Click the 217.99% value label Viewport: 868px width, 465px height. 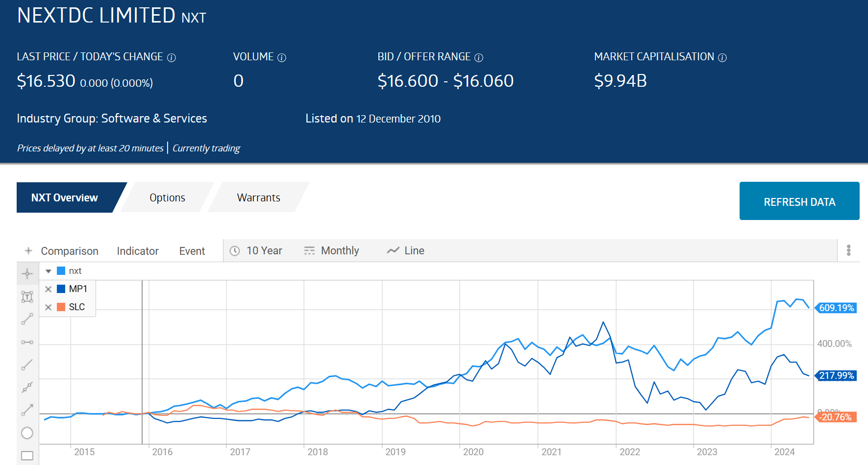point(836,376)
